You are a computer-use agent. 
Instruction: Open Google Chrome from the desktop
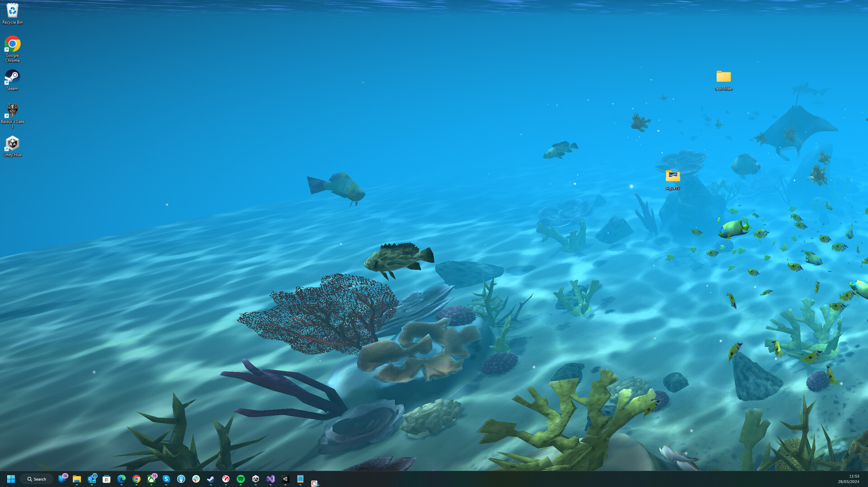[12, 44]
